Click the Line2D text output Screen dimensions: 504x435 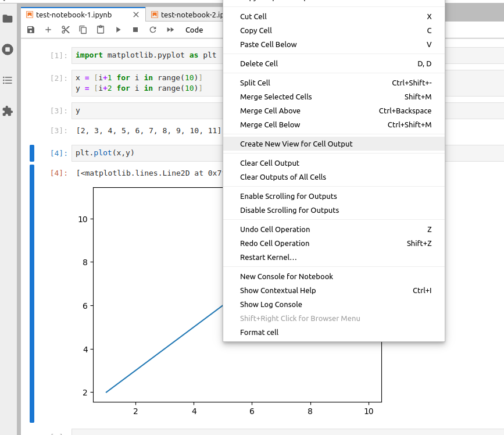[x=149, y=173]
